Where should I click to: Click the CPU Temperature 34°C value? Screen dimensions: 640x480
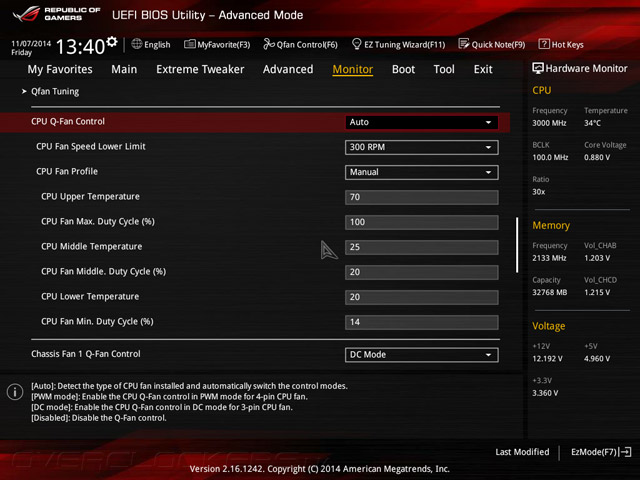click(592, 123)
